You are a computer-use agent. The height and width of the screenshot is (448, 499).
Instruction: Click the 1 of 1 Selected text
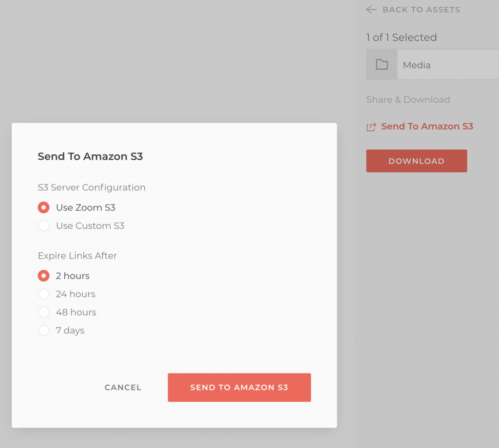coord(402,37)
